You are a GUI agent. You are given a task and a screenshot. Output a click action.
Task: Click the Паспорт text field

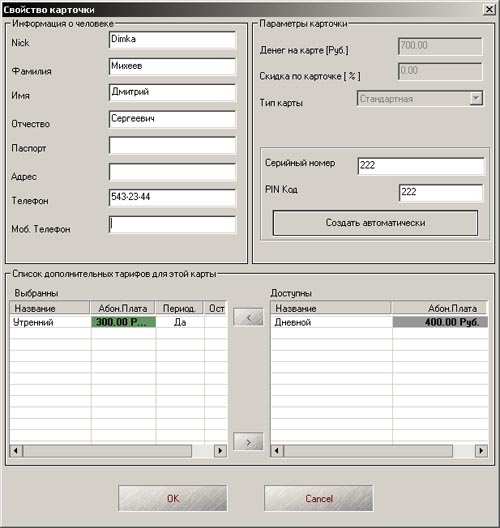point(172,145)
